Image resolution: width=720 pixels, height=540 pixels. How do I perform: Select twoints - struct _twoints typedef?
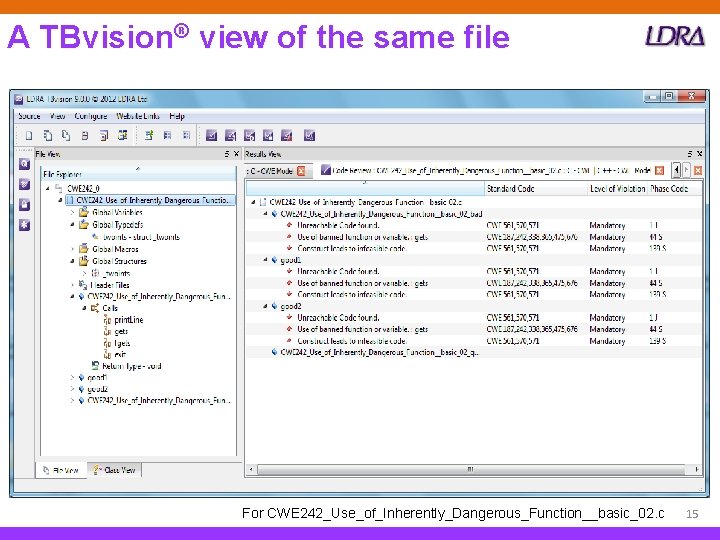click(141, 237)
